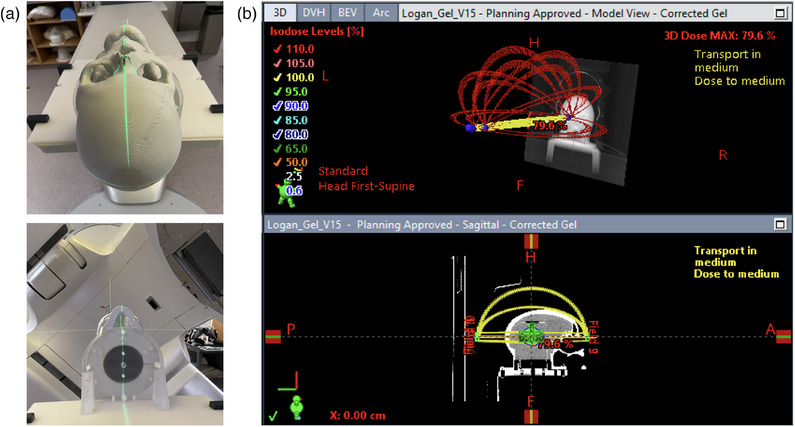
Task: Click the green target structure in Sagittal view
Action: tap(530, 336)
